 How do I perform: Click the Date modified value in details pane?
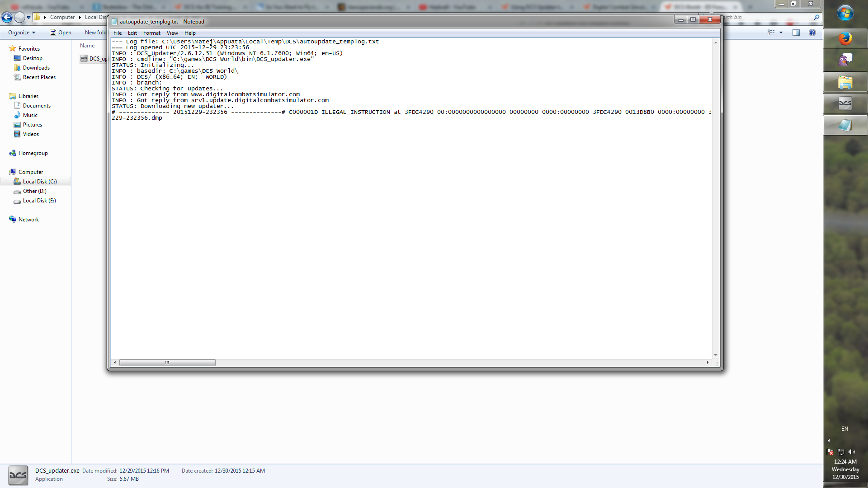tap(144, 471)
